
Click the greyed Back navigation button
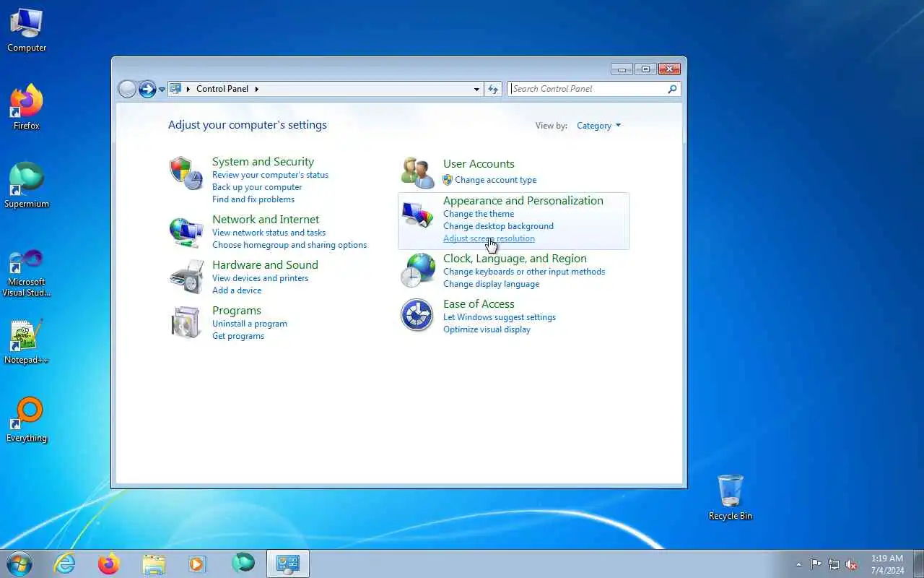coord(127,89)
